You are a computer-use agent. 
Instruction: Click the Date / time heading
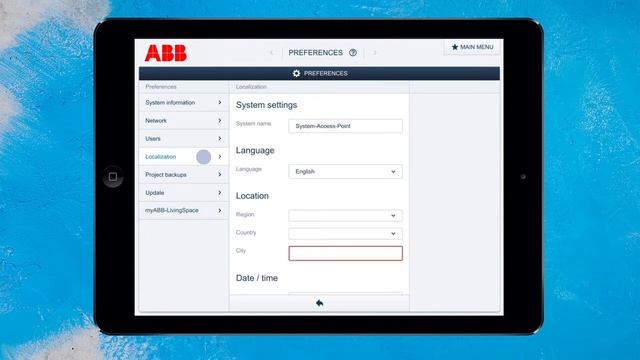pos(257,278)
